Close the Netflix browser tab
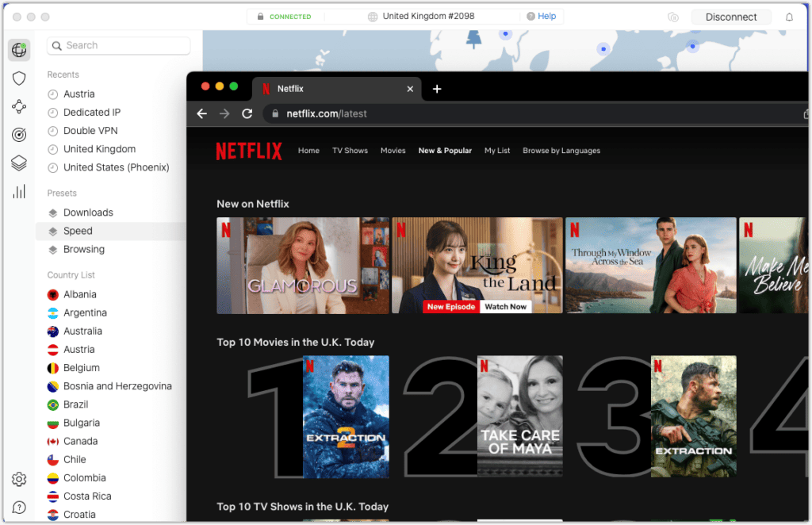This screenshot has height=525, width=812. point(410,89)
